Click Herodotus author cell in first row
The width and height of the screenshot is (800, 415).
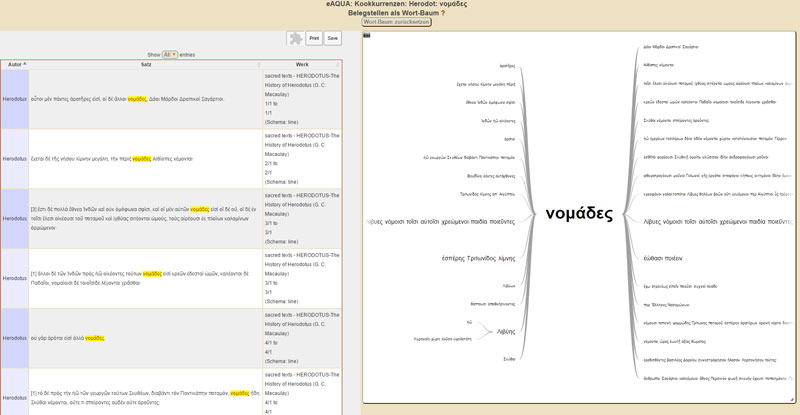(x=15, y=99)
